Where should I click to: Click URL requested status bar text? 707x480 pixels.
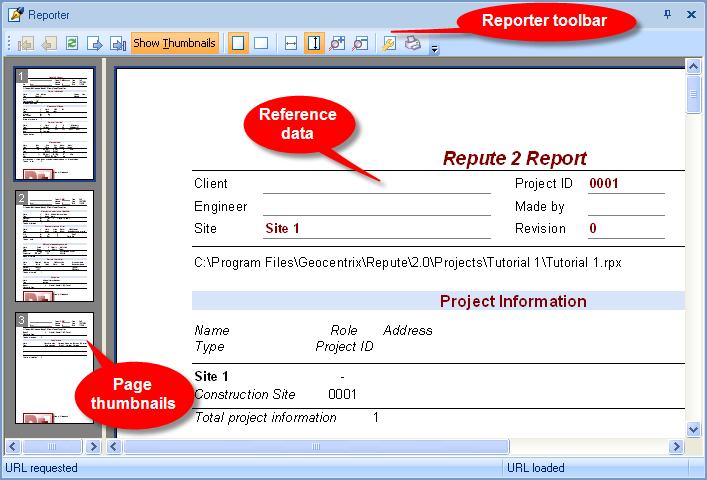[41, 468]
